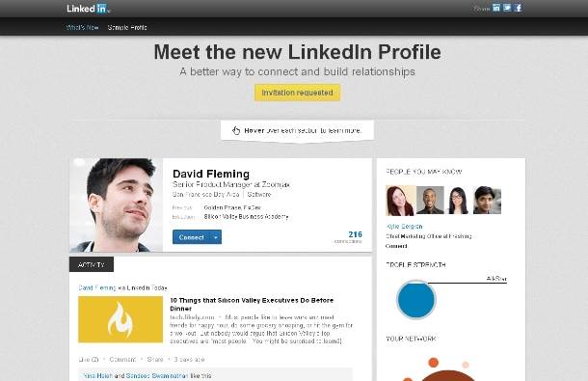Viewport: 588px width, 381px height.
Task: Open the '10 Things that Silicon Valley Executives' article
Action: [x=252, y=305]
